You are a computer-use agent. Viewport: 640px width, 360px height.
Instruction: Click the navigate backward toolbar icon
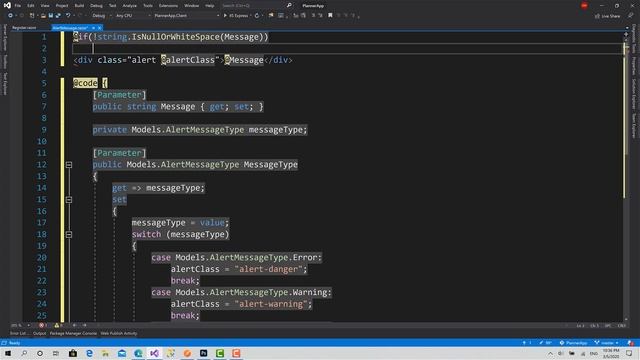(10, 16)
